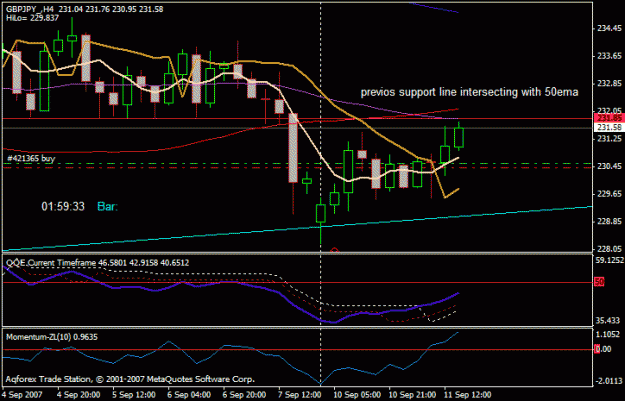Image resolution: width=625 pixels, height=401 pixels.
Task: Click the 1.1052 Momentum scale value
Action: click(x=608, y=334)
